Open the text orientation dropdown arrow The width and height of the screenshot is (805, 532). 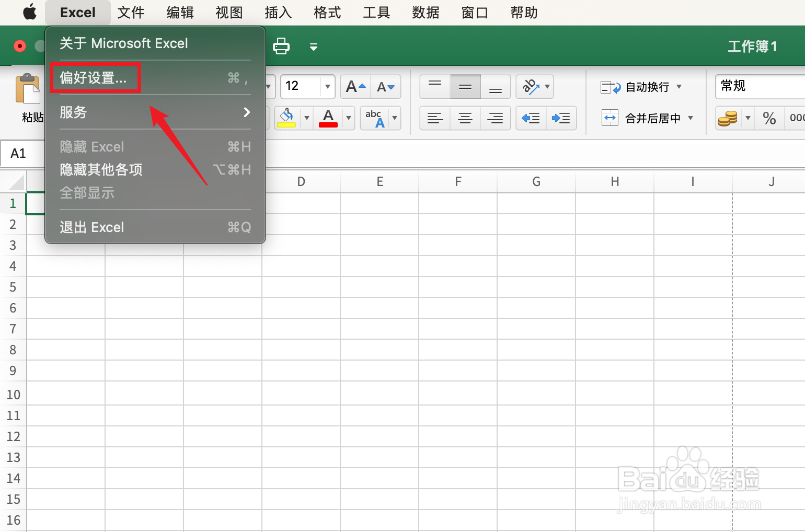(x=547, y=87)
